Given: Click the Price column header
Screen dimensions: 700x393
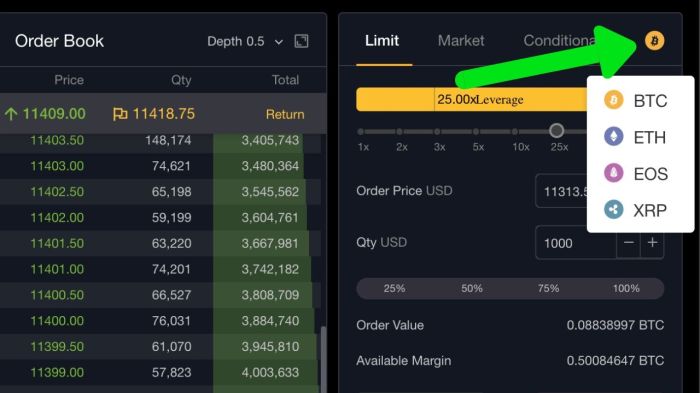Looking at the screenshot, I should (x=69, y=80).
